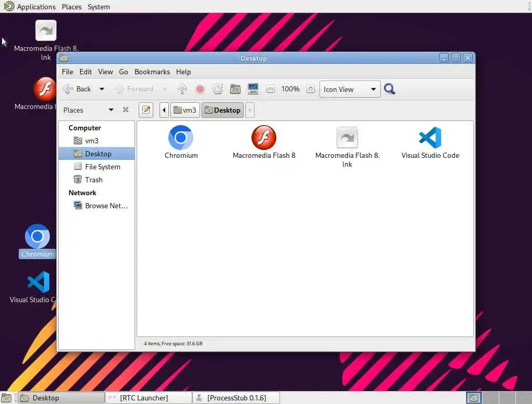Open the Edit menu
532x404 pixels.
pyautogui.click(x=86, y=72)
